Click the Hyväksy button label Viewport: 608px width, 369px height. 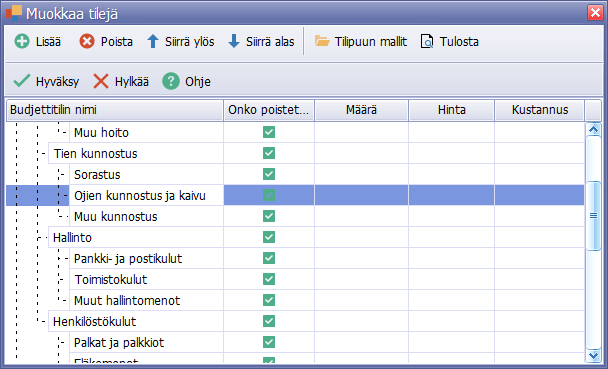pos(57,82)
